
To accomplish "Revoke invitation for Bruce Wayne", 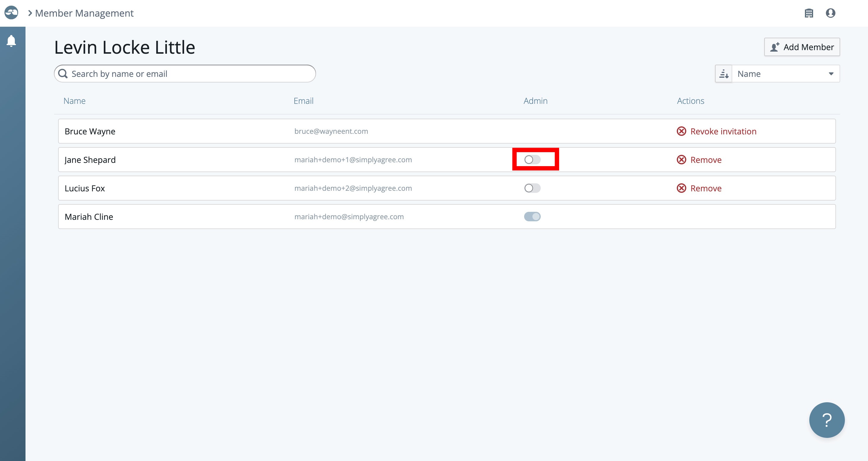I will pyautogui.click(x=717, y=131).
